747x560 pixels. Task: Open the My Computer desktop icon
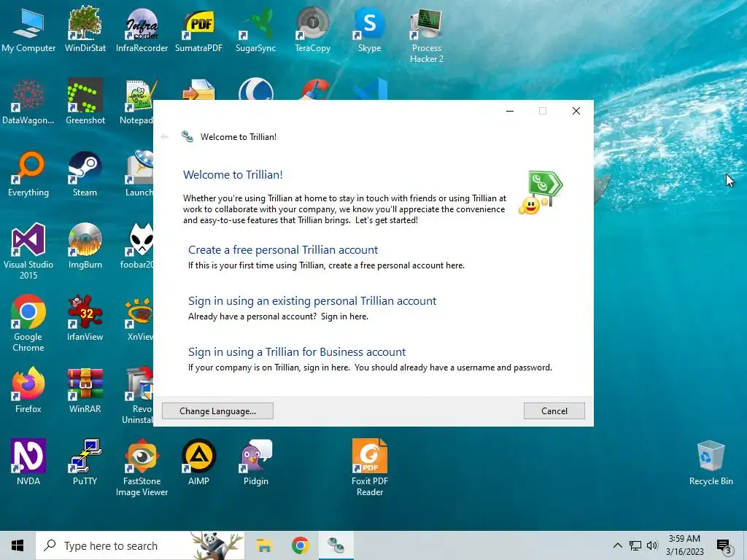pyautogui.click(x=28, y=31)
